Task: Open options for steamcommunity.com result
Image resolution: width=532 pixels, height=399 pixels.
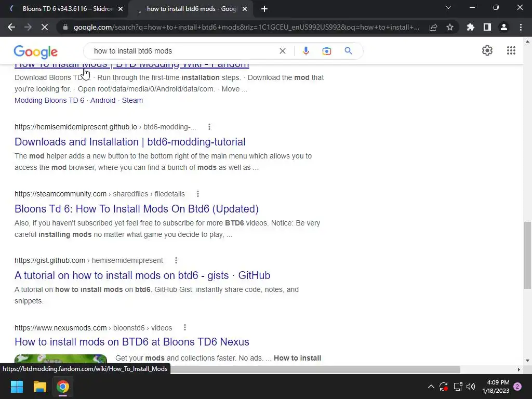Action: point(198,194)
